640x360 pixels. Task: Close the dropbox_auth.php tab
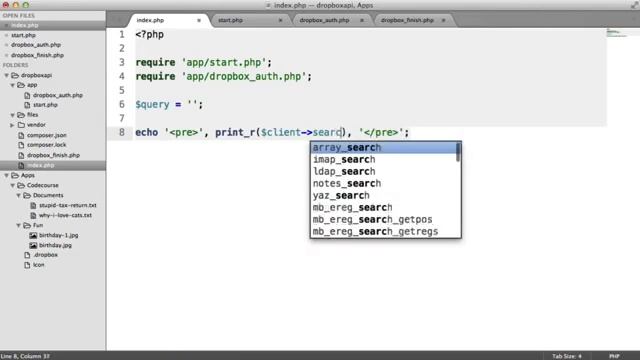(x=362, y=20)
